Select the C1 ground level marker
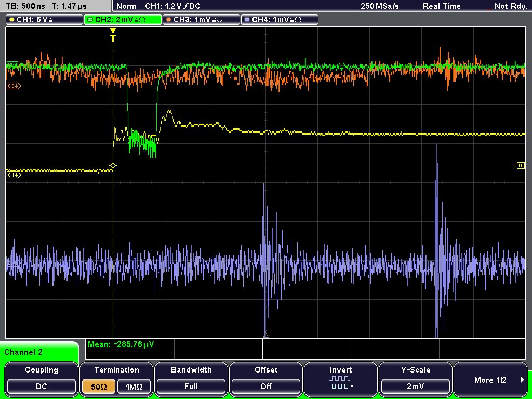The height and width of the screenshot is (399, 532). coord(14,175)
